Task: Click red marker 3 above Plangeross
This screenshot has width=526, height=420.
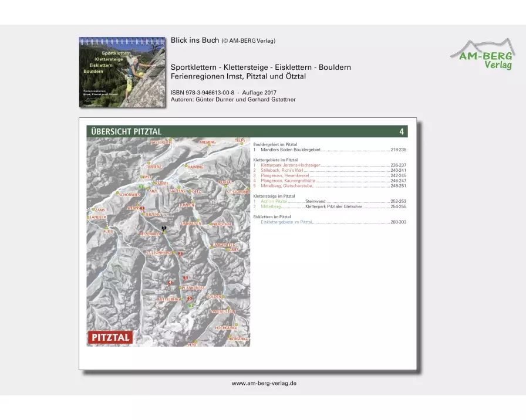Action: pyautogui.click(x=186, y=278)
